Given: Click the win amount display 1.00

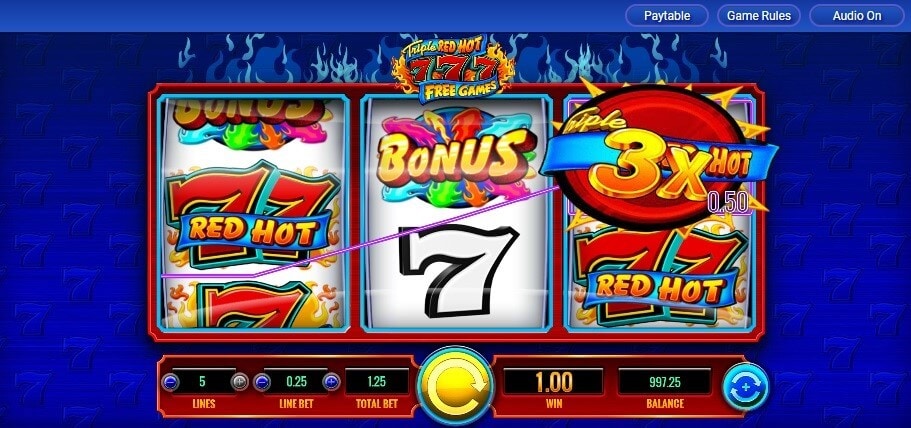Looking at the screenshot, I should [553, 382].
